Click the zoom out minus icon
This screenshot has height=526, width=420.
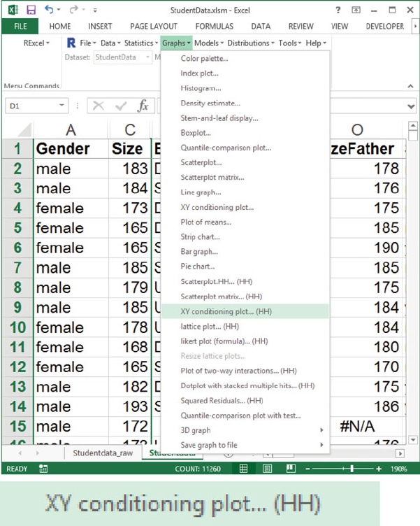click(x=307, y=469)
